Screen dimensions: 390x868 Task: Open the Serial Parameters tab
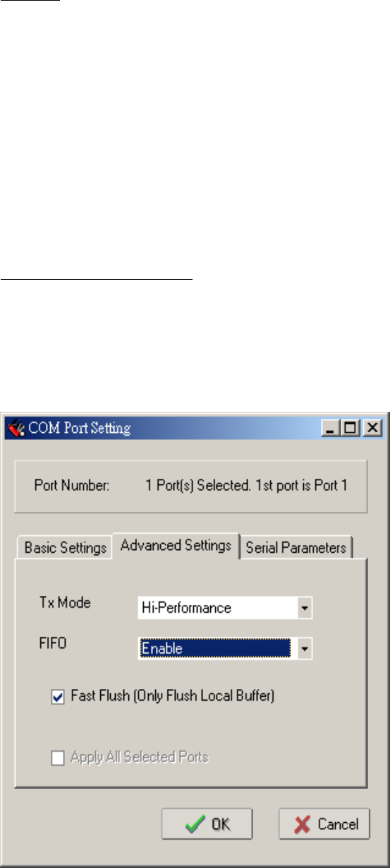coord(296,548)
